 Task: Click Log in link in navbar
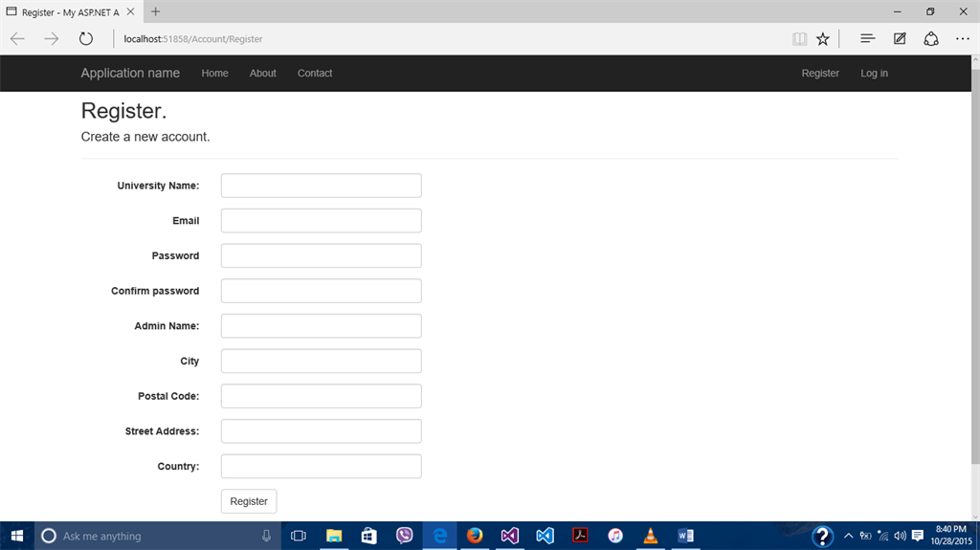pyautogui.click(x=874, y=73)
